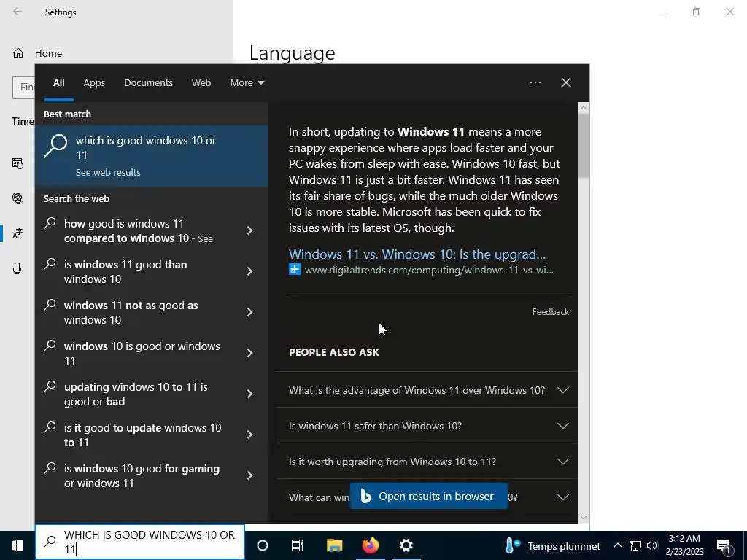Expand 'is windows 11 good than windows 10' arrow
747x560 pixels.
[249, 271]
